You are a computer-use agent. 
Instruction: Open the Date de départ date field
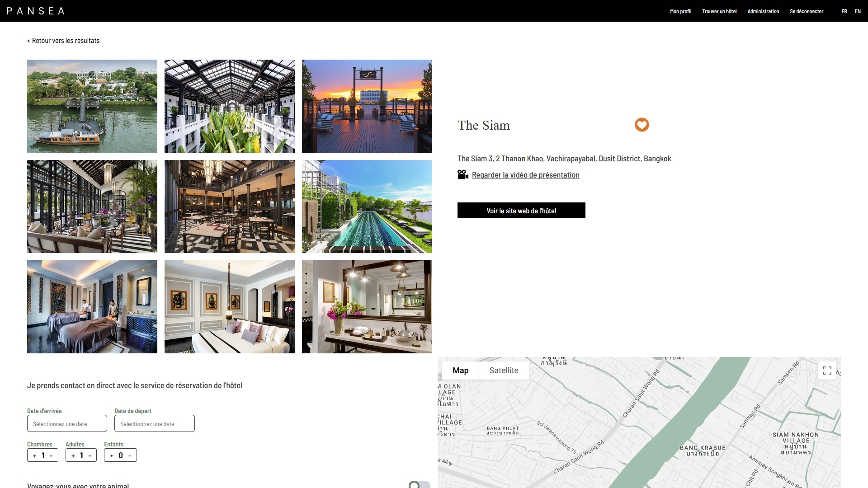tap(155, 423)
